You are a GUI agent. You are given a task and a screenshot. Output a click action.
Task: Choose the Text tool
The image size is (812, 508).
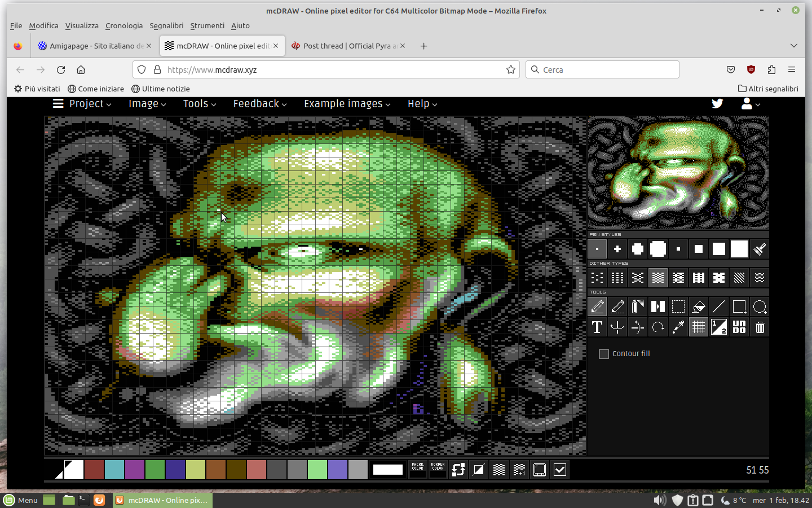click(597, 327)
